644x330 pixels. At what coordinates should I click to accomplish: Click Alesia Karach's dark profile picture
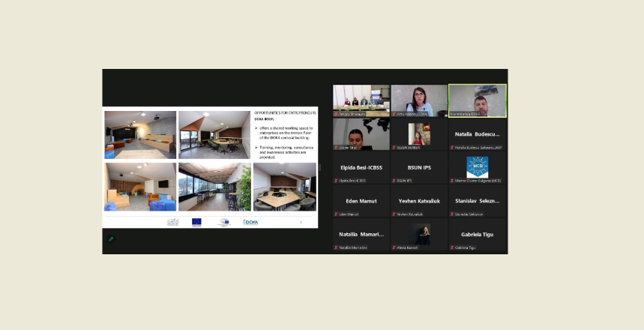[x=419, y=234]
